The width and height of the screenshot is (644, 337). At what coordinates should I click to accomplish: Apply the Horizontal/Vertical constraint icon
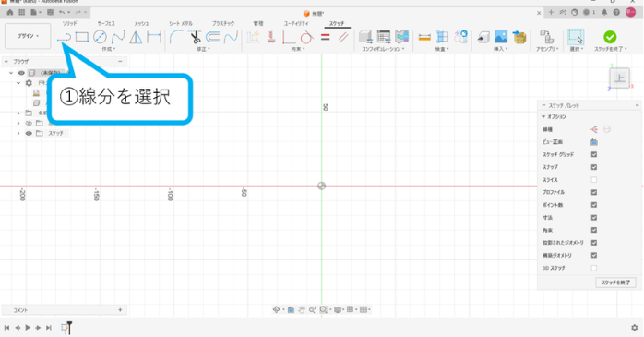point(289,38)
